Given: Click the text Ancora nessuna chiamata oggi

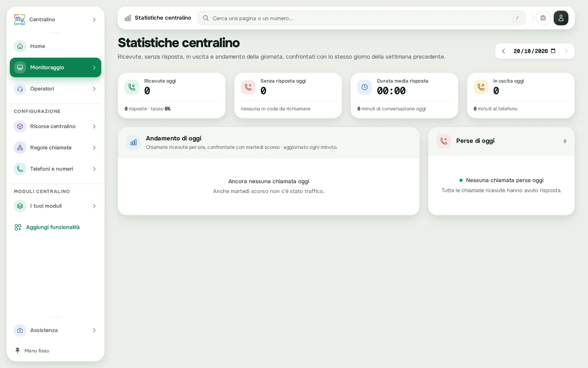Looking at the screenshot, I should [269, 181].
